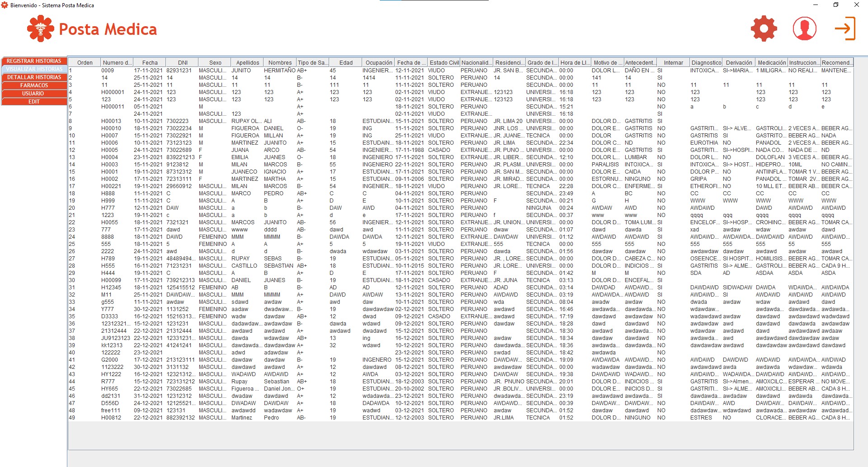Select history number H12345
868x467 pixels.
point(117,288)
